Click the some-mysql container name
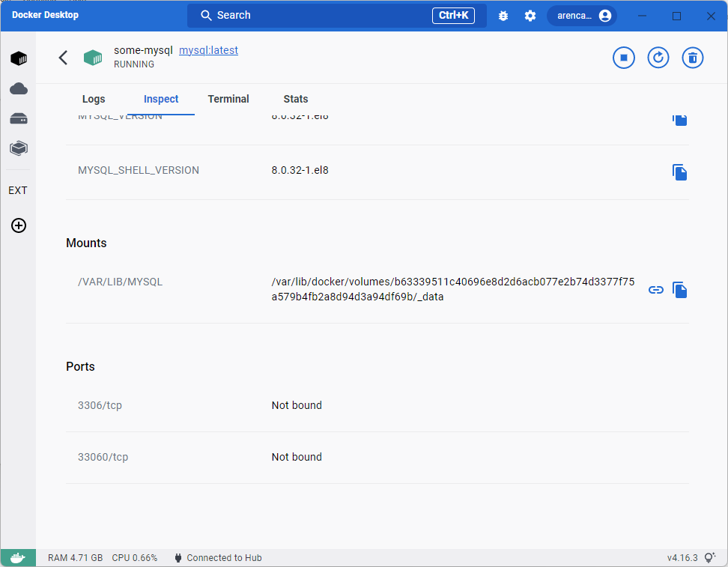 143,50
